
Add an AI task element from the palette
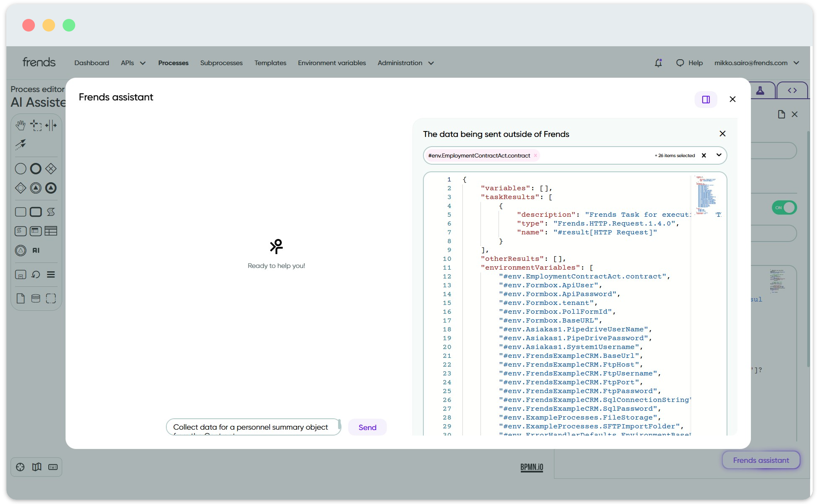36,250
